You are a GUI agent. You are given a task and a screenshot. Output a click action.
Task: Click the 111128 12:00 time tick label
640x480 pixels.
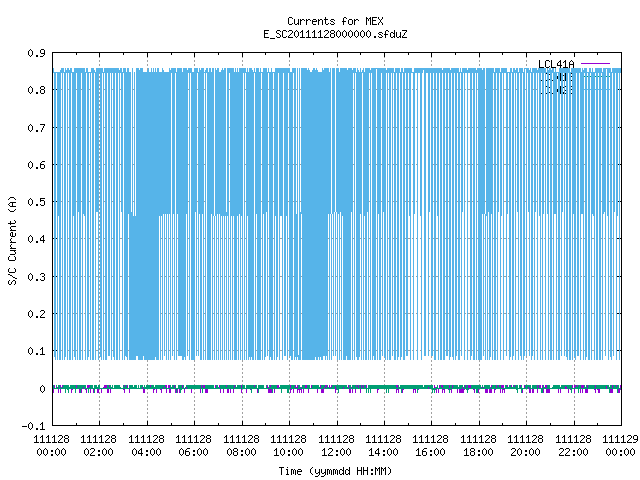tap(336, 446)
